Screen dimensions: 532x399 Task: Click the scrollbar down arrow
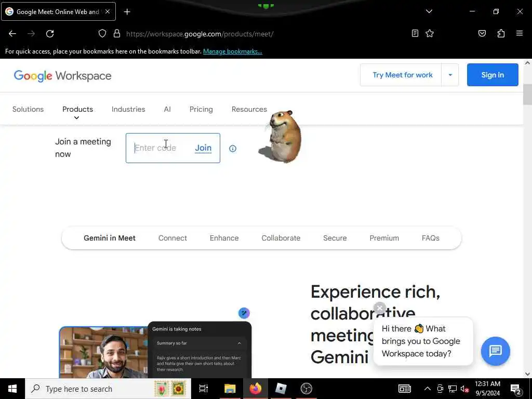pos(527,374)
